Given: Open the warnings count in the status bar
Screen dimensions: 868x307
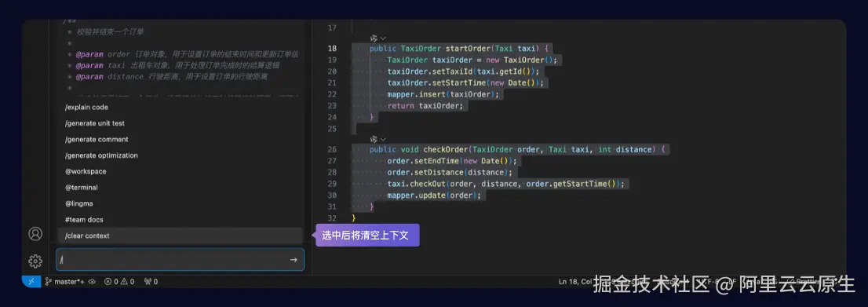Looking at the screenshot, I should pos(127,282).
